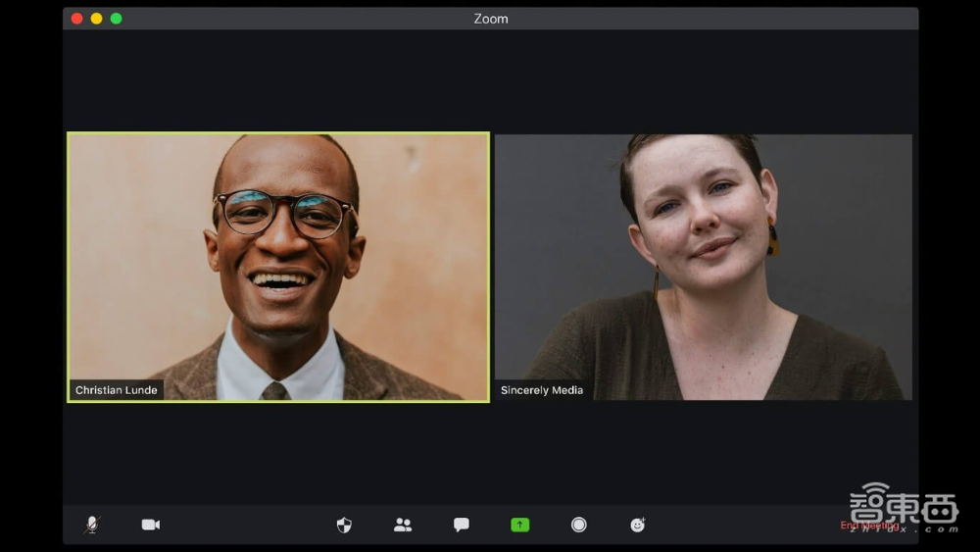Toggle the video camera icon
The image size is (980, 552).
click(150, 525)
